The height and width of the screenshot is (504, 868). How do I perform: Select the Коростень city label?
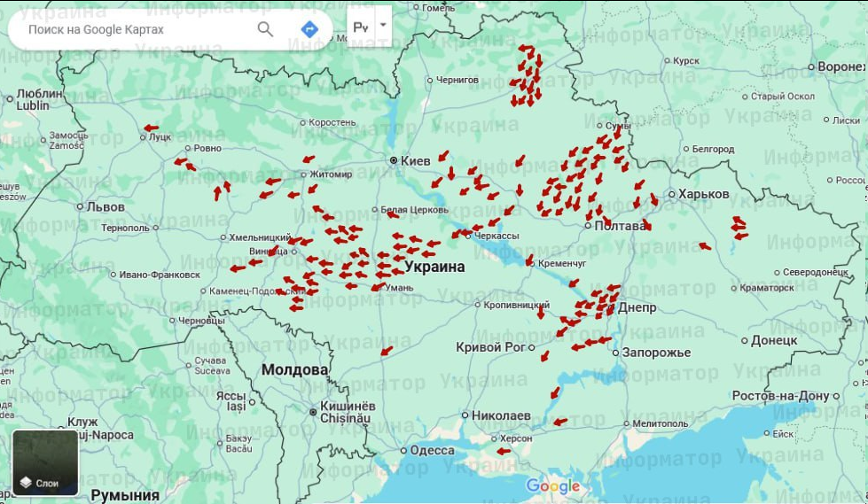(x=332, y=123)
